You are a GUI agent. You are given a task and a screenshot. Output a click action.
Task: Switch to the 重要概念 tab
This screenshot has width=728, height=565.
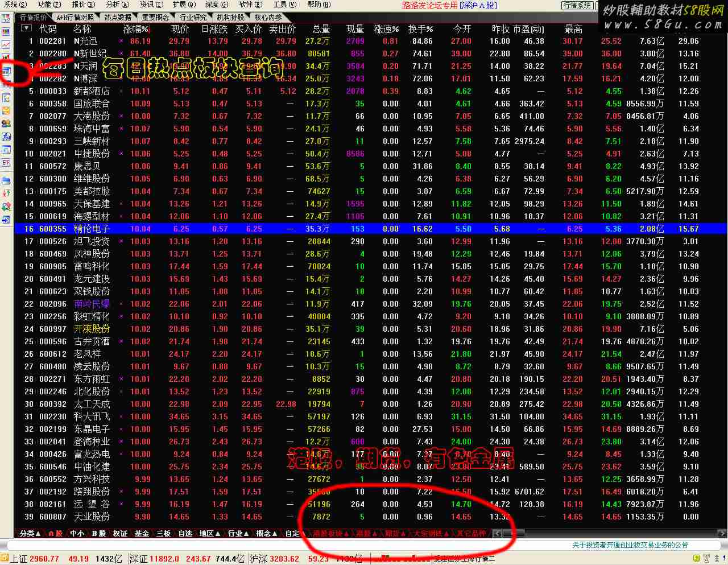coord(155,18)
